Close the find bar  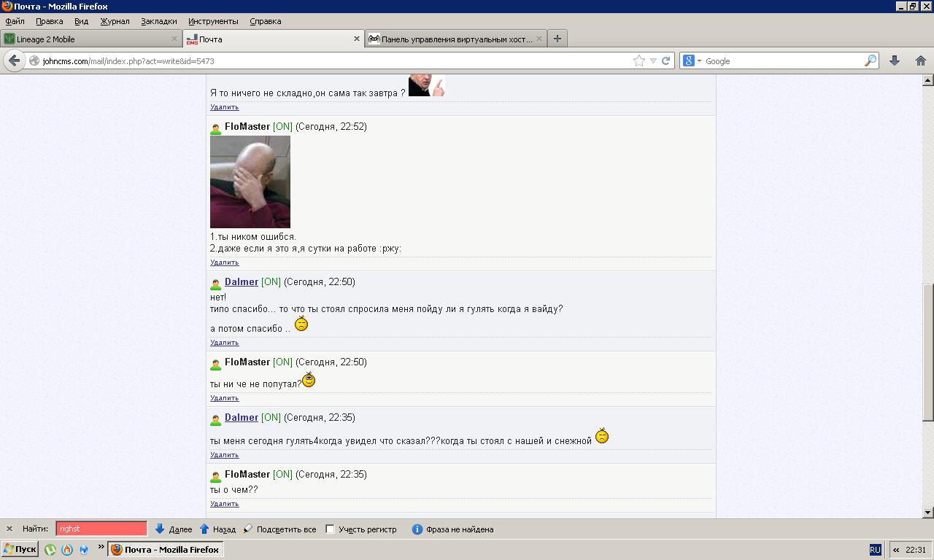coord(9,529)
